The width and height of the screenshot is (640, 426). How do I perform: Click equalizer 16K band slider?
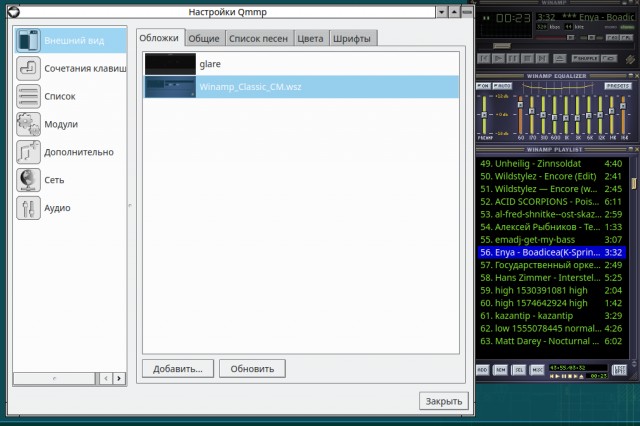tap(623, 115)
